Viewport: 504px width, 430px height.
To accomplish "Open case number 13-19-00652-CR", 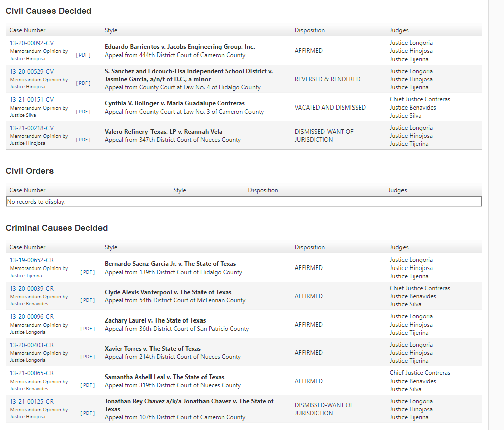I will [31, 260].
